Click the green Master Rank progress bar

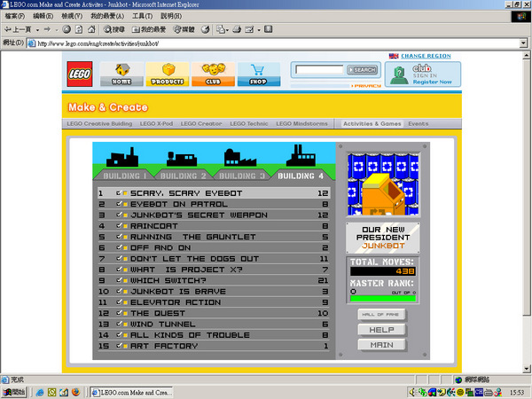(383, 299)
